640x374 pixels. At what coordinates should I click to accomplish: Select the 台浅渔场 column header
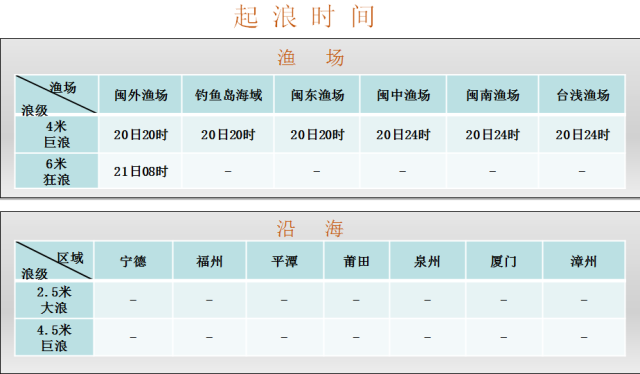[x=582, y=95]
